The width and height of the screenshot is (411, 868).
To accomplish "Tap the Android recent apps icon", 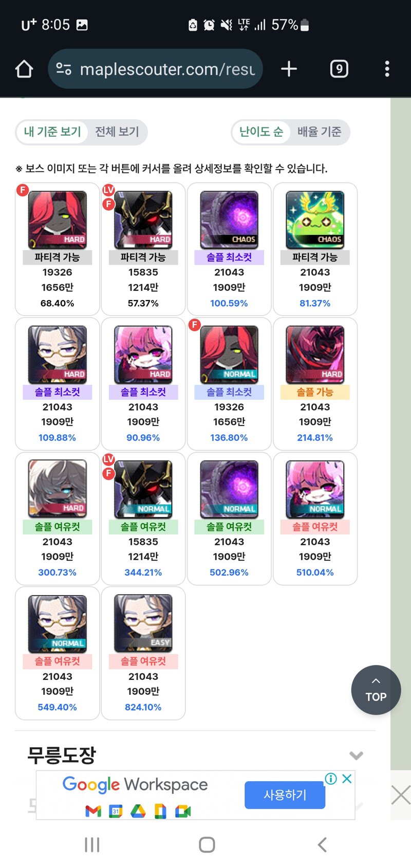I will click(x=92, y=844).
